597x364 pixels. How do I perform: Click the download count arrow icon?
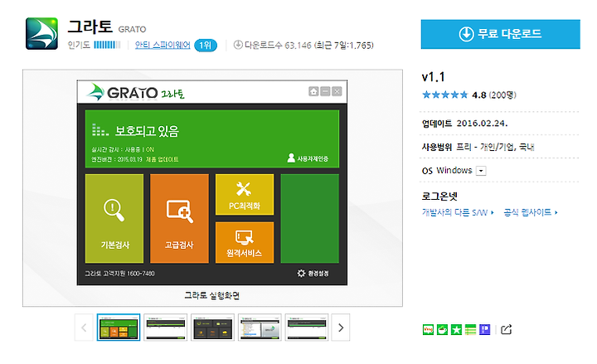pos(238,45)
